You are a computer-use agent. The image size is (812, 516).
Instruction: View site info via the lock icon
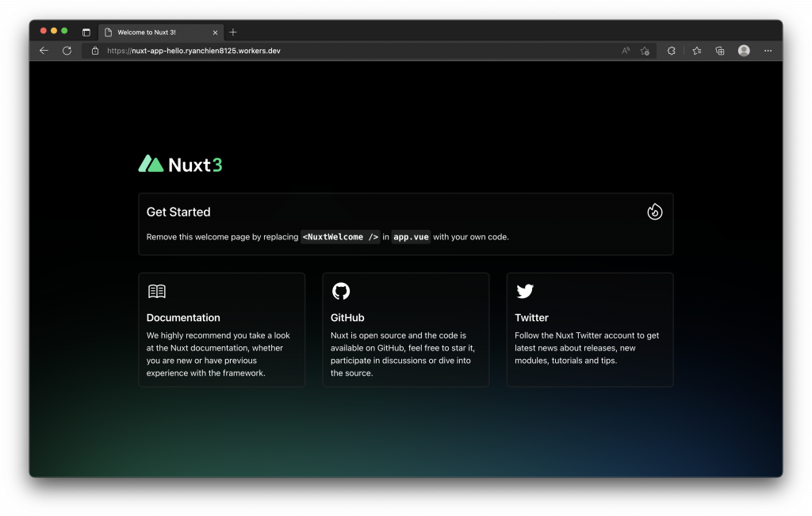pyautogui.click(x=95, y=51)
